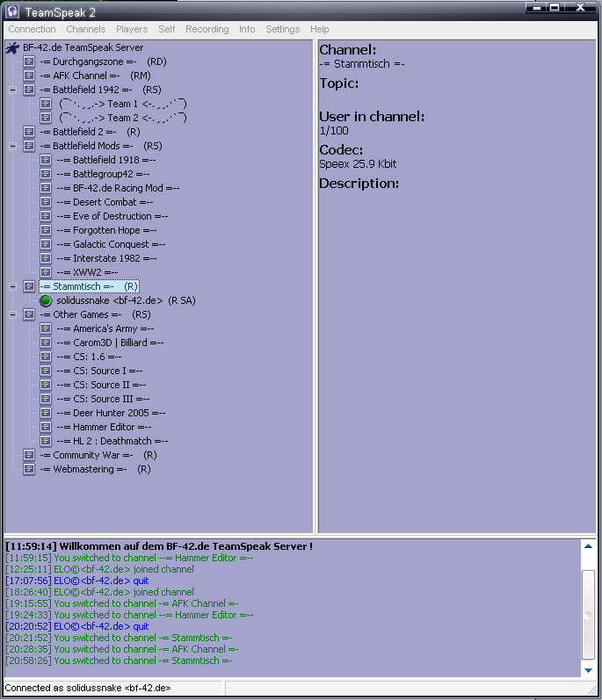Click the TeamSpeak 2 title bar headset icon
Viewport: 602px width, 700px height.
(x=12, y=11)
